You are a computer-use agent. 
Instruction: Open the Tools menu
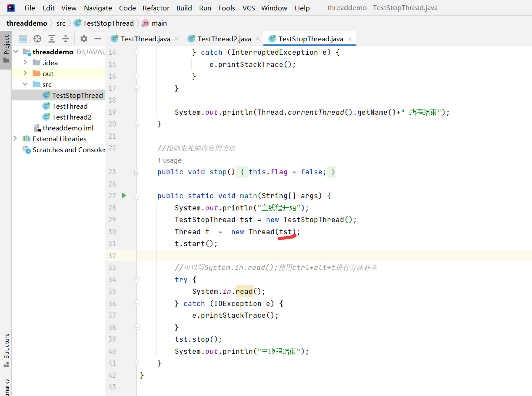point(226,8)
